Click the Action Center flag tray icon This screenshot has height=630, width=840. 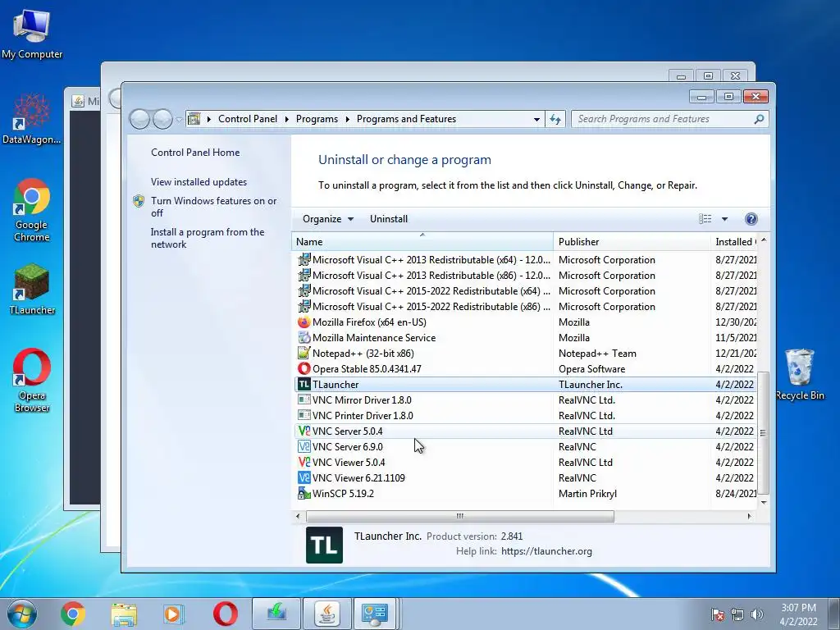(x=717, y=614)
